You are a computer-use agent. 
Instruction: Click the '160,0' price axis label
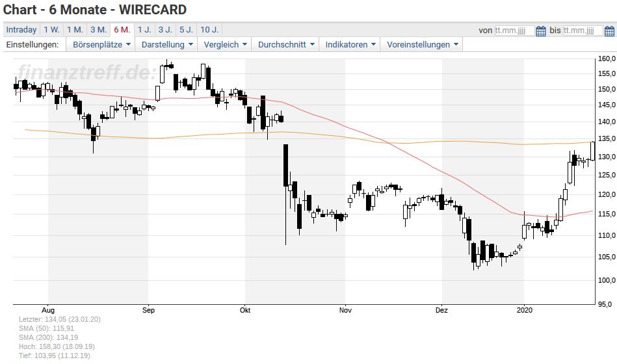point(607,58)
